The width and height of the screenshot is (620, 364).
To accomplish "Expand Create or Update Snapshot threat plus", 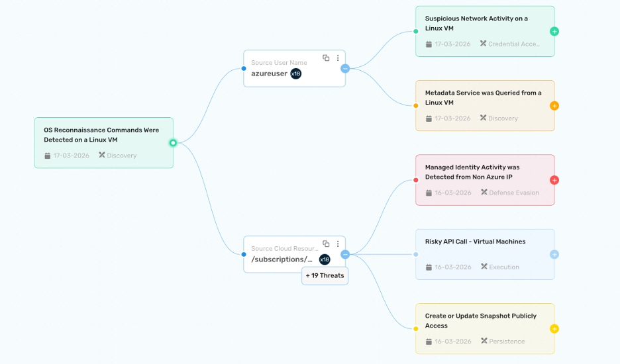I will 554,329.
